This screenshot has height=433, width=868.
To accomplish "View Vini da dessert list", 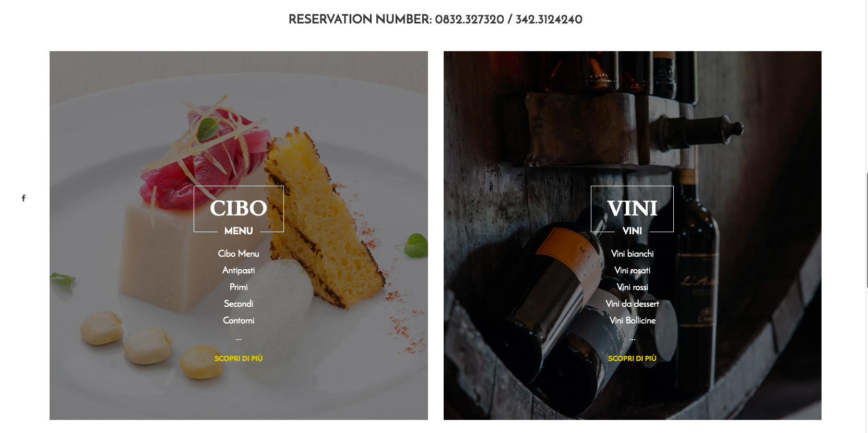I will (x=632, y=304).
